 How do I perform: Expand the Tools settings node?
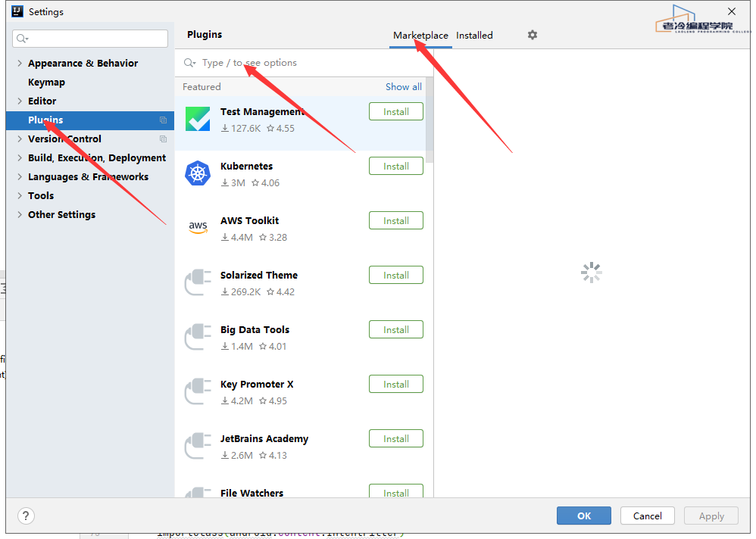click(x=19, y=195)
